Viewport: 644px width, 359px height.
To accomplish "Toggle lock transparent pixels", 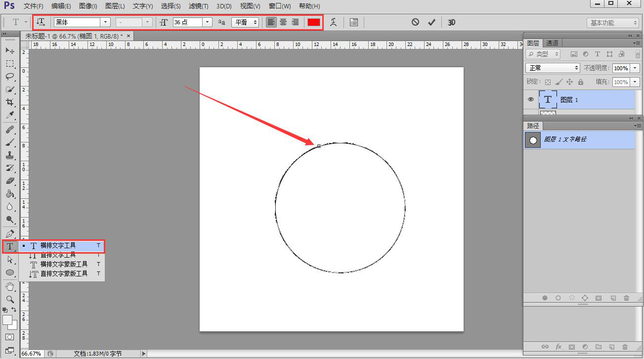I will tap(548, 82).
